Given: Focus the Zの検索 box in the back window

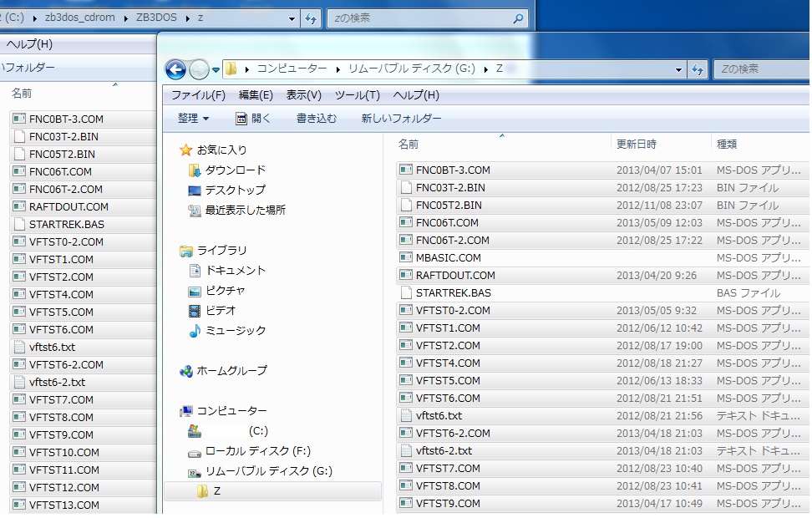Looking at the screenshot, I should (427, 18).
